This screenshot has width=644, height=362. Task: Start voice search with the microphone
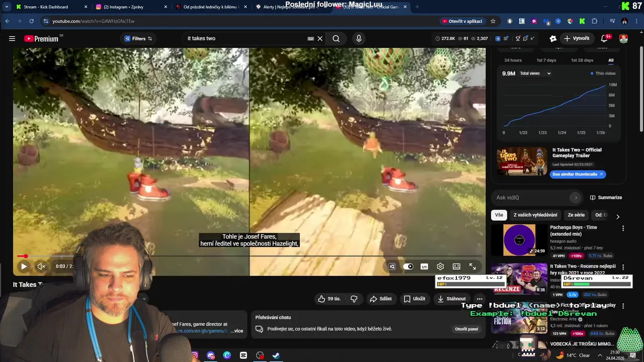pyautogui.click(x=359, y=38)
